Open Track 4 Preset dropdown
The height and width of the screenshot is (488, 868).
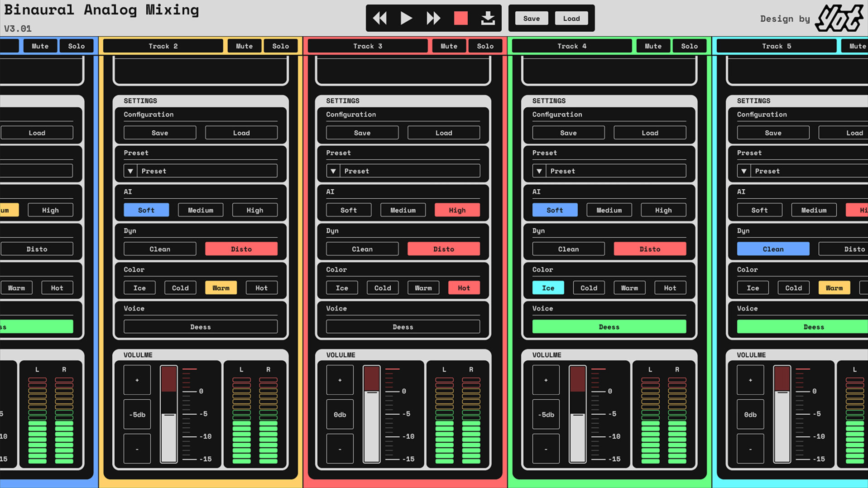[x=609, y=171]
